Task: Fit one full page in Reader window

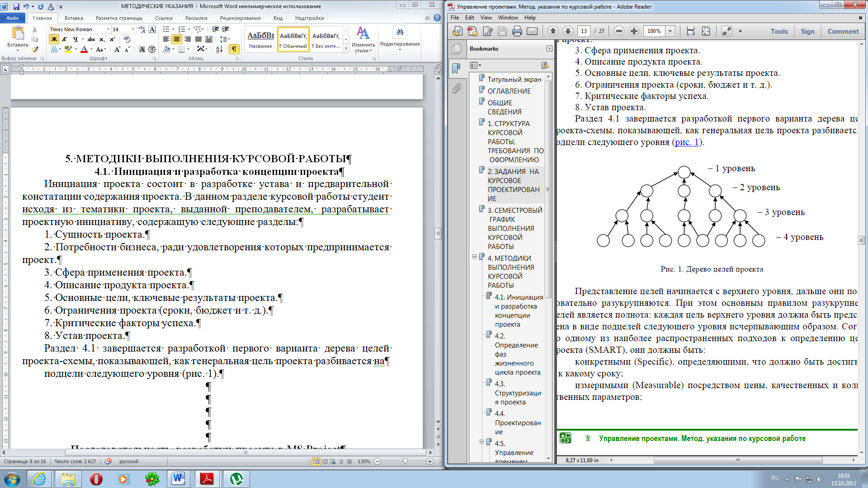Action: point(706,31)
